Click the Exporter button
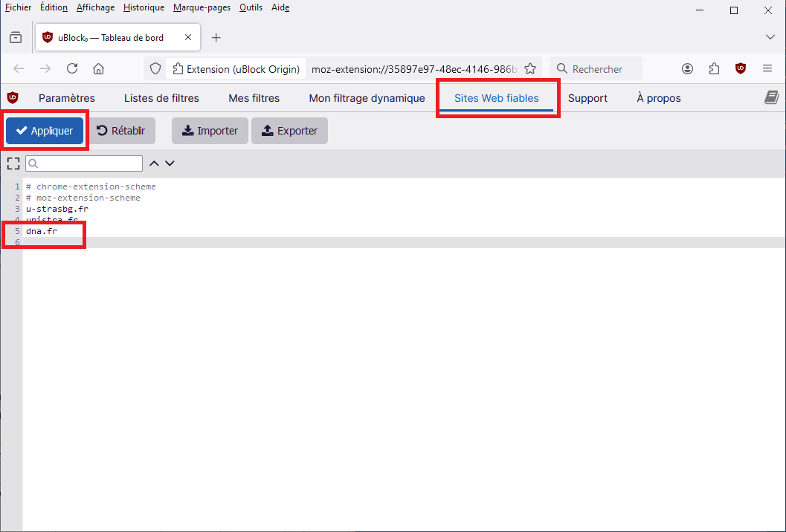786x532 pixels. [289, 131]
